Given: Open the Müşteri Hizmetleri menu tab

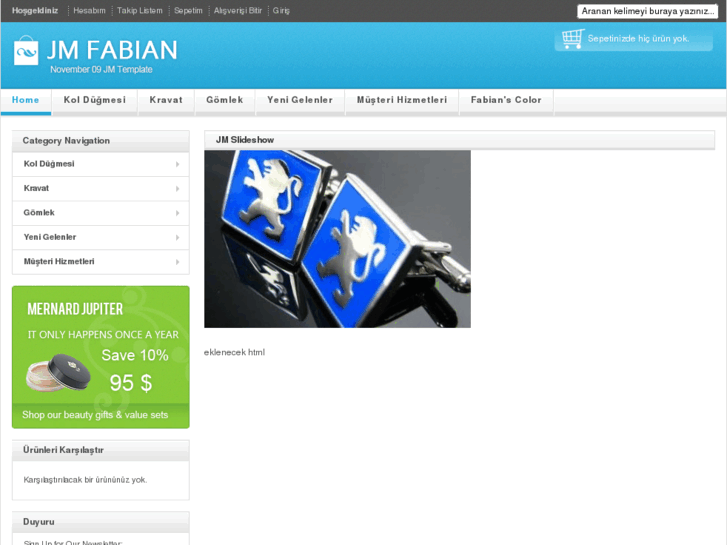Looking at the screenshot, I should [402, 100].
